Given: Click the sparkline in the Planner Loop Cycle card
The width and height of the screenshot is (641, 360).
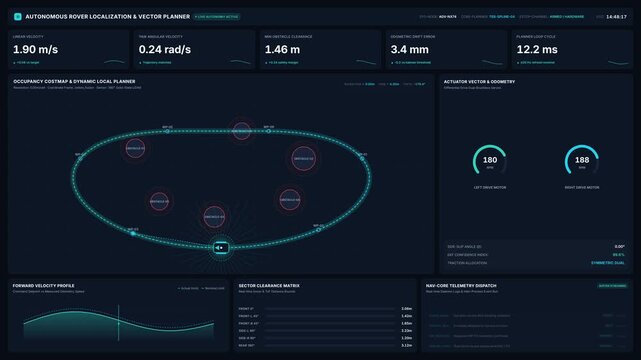Looking at the screenshot, I should click(x=618, y=62).
